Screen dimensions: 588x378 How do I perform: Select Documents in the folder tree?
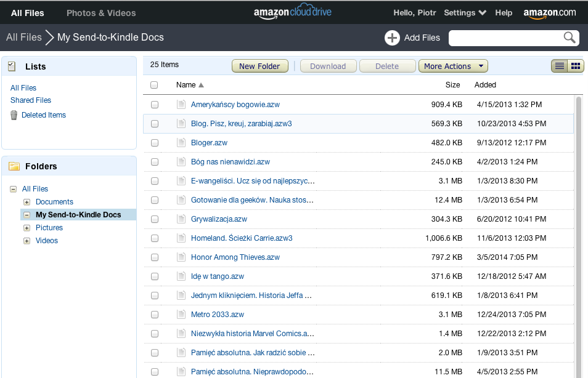(x=54, y=202)
